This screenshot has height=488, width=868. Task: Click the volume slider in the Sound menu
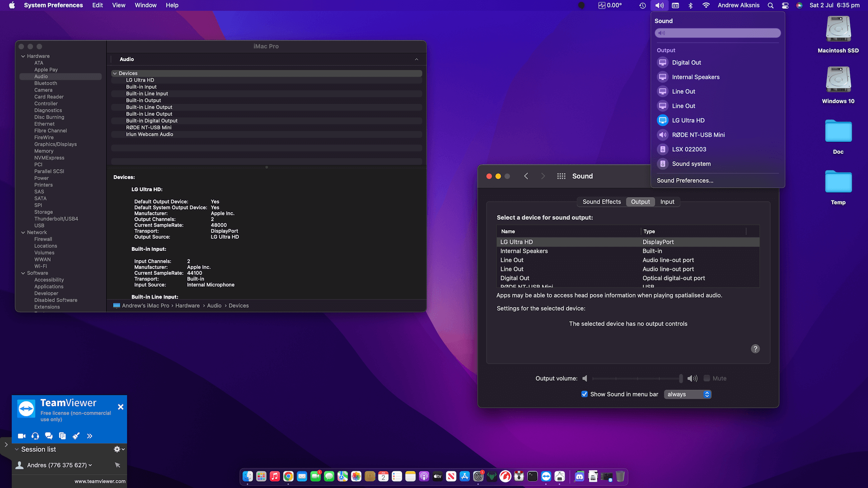tap(717, 33)
